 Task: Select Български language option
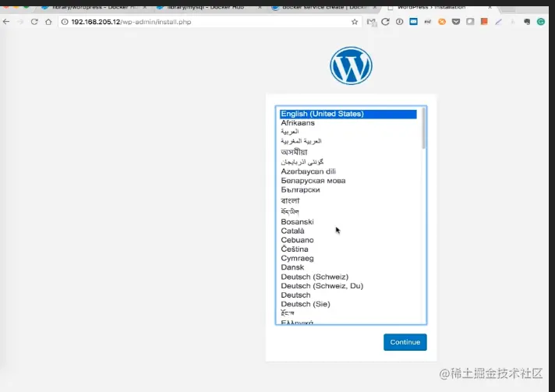click(300, 190)
